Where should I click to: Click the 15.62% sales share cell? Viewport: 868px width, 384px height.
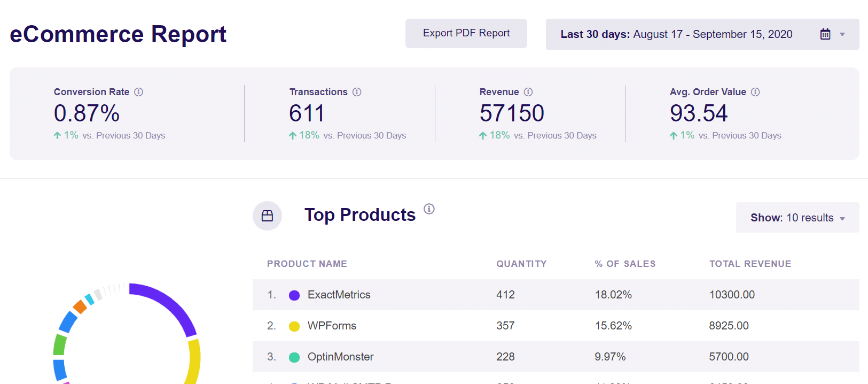point(613,326)
